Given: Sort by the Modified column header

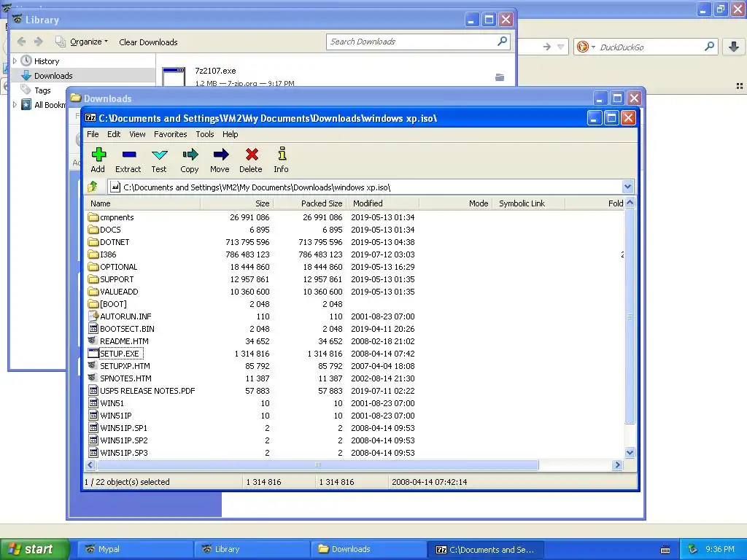Looking at the screenshot, I should pos(382,203).
